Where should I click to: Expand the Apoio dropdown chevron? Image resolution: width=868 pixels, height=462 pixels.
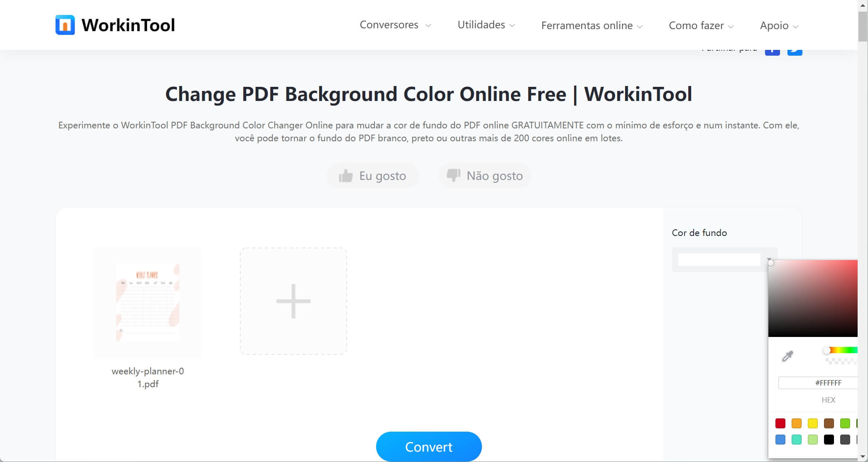795,27
